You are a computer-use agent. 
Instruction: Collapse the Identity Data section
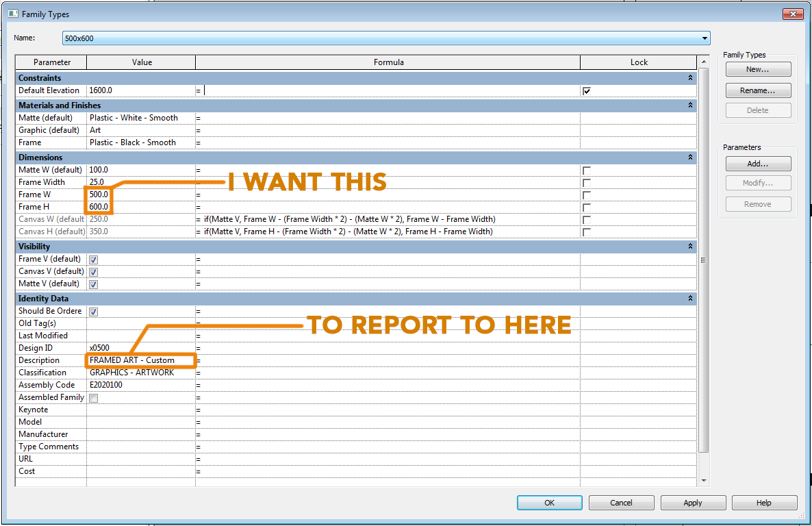(x=689, y=298)
